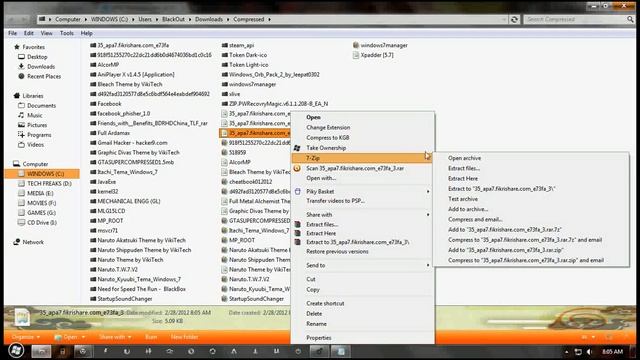Select the steam_api folder
This screenshot has height=360, width=640.
tap(241, 45)
